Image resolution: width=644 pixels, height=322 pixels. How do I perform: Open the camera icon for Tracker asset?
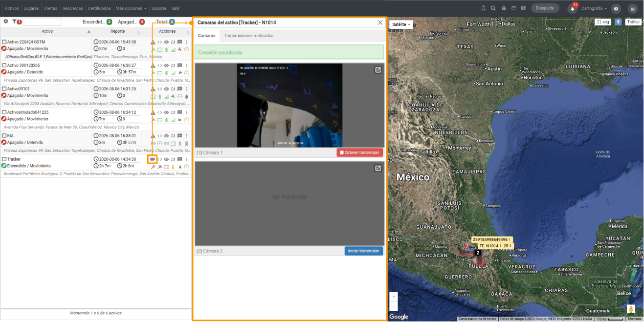point(153,159)
